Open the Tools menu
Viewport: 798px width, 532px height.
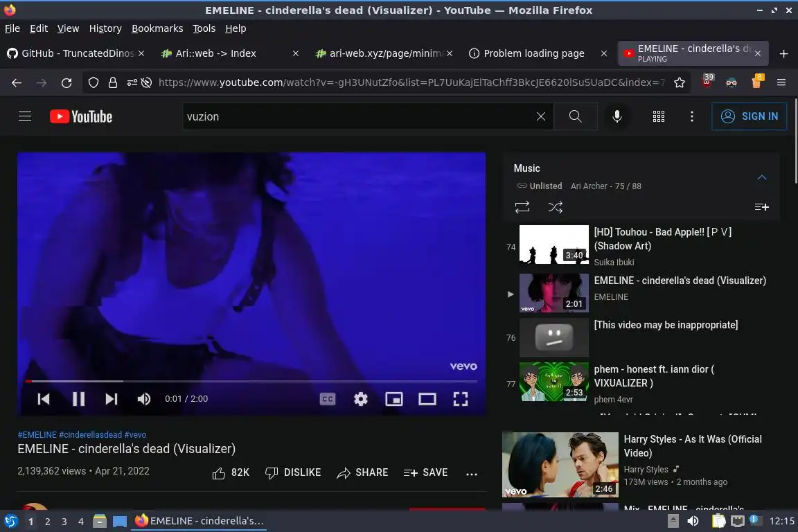[204, 28]
